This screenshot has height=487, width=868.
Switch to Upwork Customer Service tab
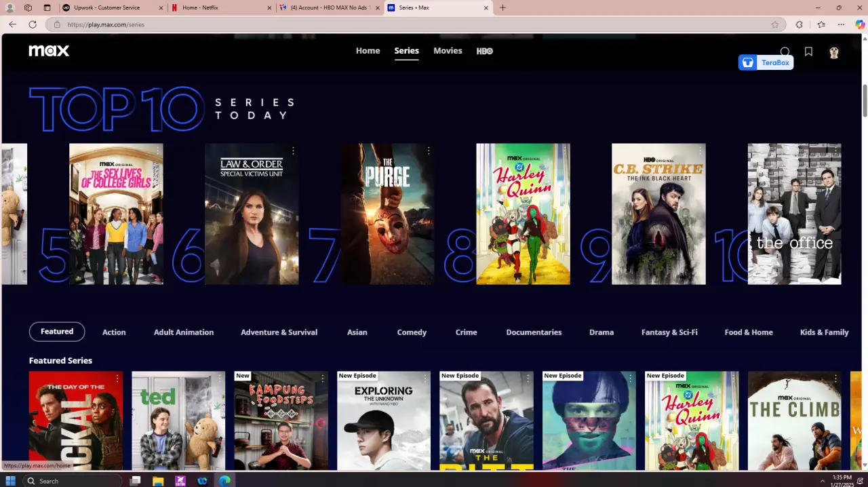(x=112, y=8)
